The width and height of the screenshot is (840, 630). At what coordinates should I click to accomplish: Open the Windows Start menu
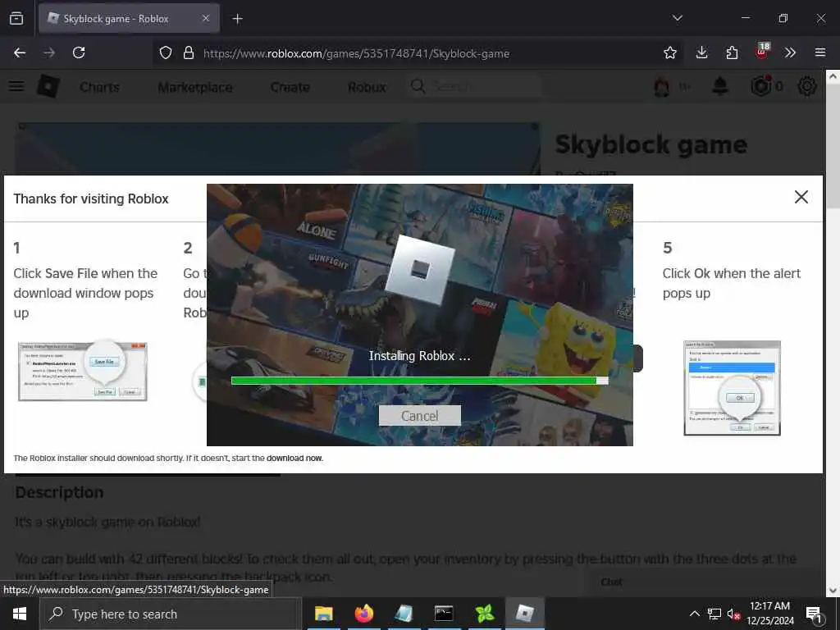tap(20, 614)
